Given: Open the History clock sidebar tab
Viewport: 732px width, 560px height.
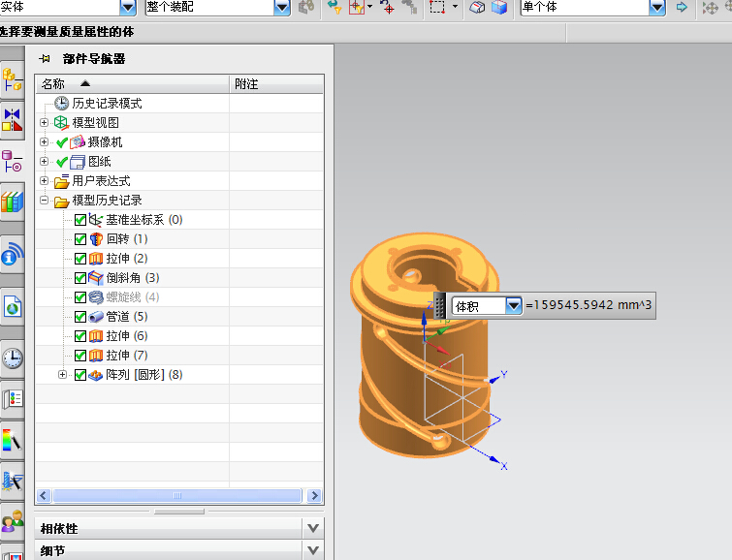Looking at the screenshot, I should click(12, 358).
